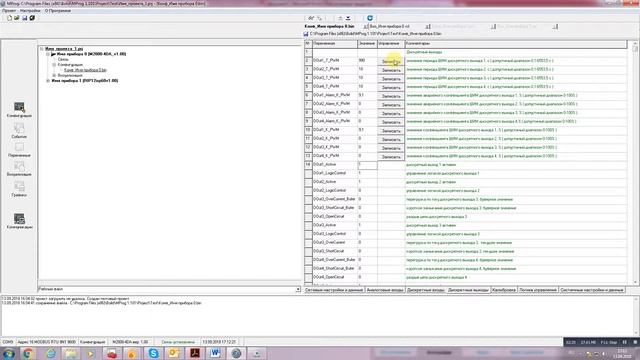Edit the value field of DOut1_Active
This screenshot has width=640, height=360.
[x=367, y=165]
